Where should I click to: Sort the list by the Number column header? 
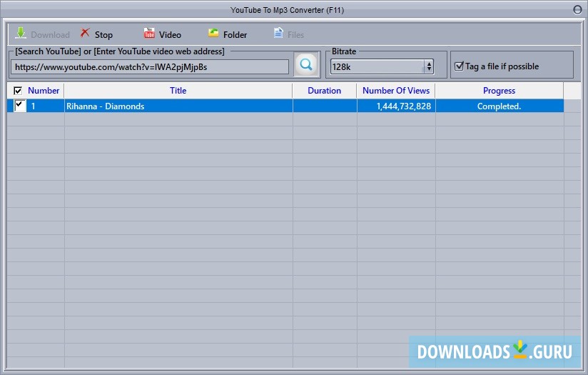point(44,91)
